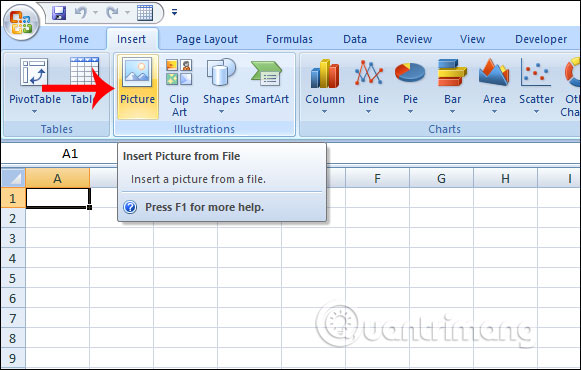Switch to the View tab

coord(472,39)
